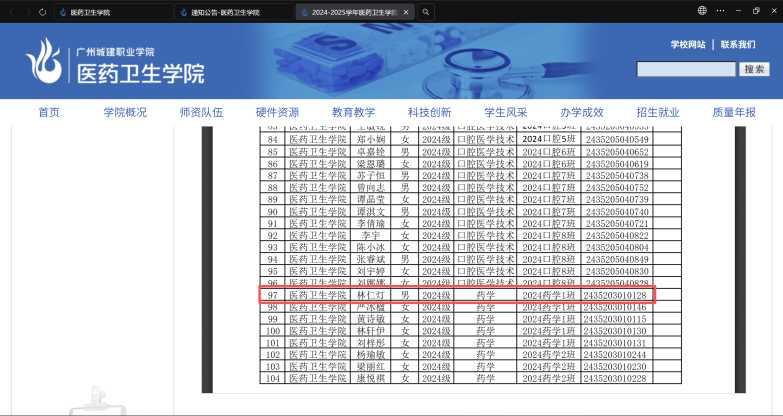Reload the current page
This screenshot has height=416, width=783.
click(x=41, y=11)
